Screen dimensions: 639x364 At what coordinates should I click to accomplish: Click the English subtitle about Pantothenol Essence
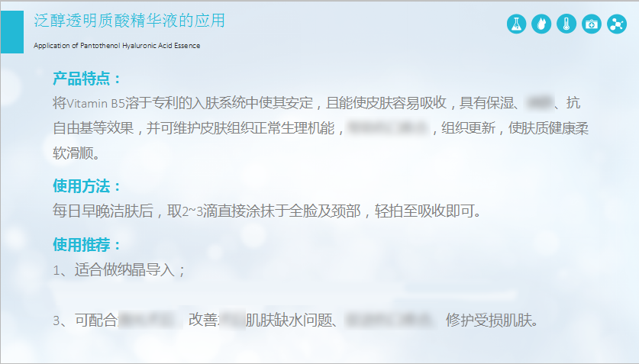pos(117,46)
